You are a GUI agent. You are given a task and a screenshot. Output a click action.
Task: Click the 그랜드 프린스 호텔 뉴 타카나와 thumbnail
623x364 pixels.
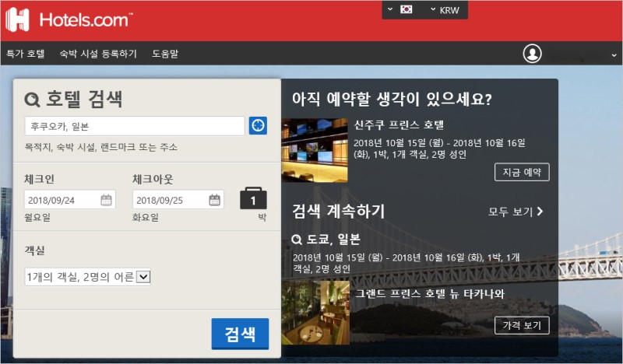click(x=315, y=313)
